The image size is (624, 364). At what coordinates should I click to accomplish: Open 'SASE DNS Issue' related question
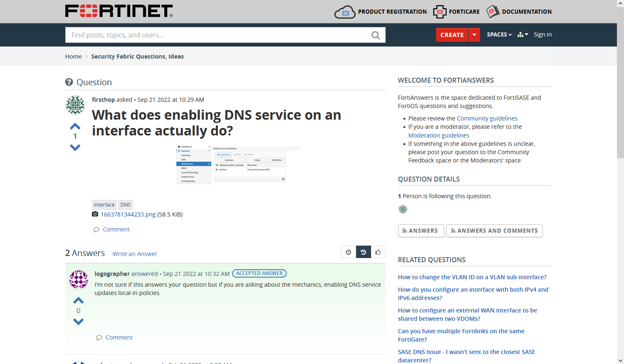(x=467, y=356)
